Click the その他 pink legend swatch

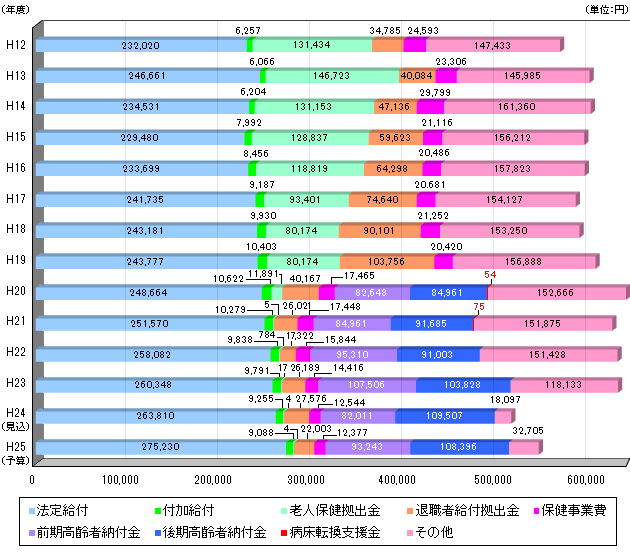pyautogui.click(x=410, y=533)
